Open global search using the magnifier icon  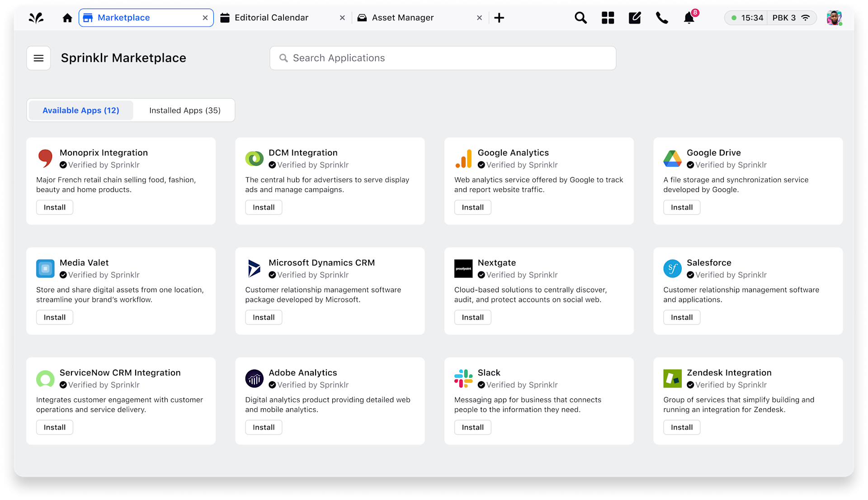580,18
